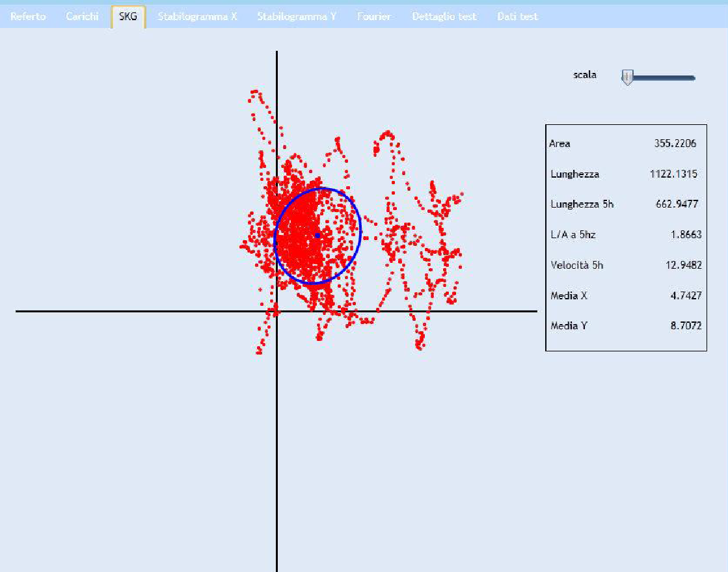Switch to the Carichi tab
Viewport: 728px width, 572px height.
(x=82, y=17)
